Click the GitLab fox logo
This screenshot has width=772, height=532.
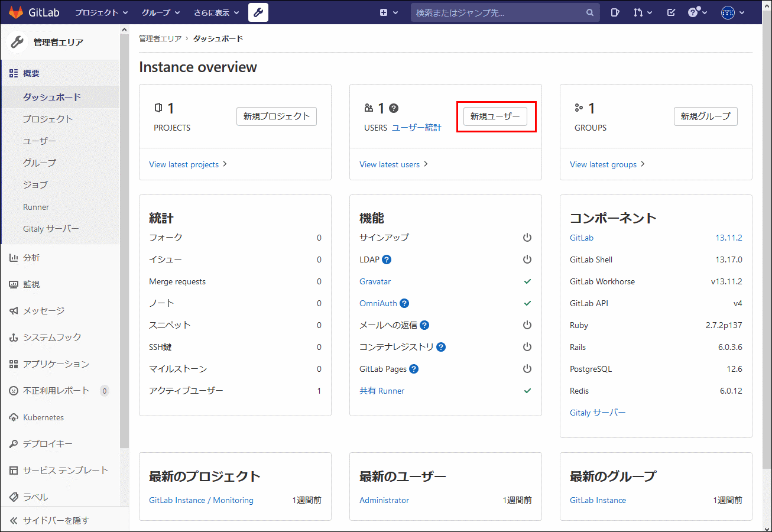pyautogui.click(x=15, y=12)
